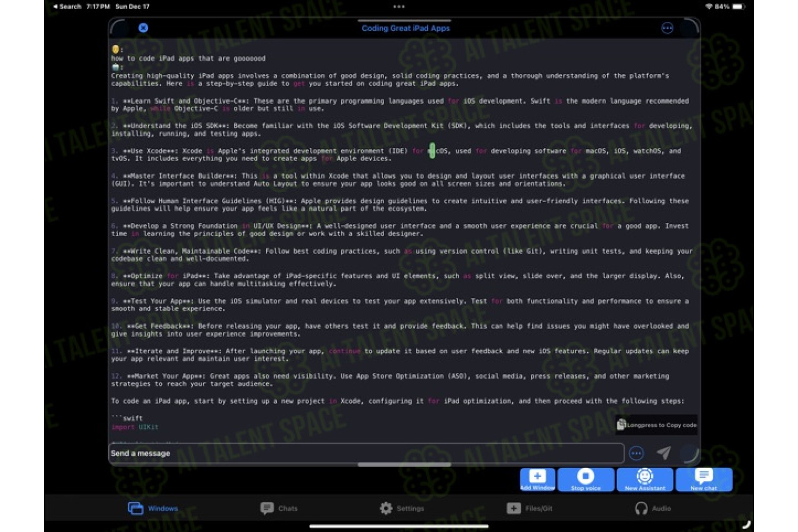Click the "Use Xcode" step text
The height and width of the screenshot is (532, 798).
(396, 155)
